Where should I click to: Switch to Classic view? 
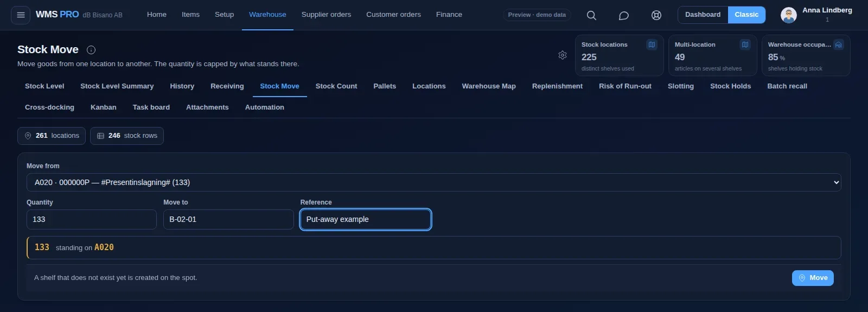click(x=746, y=15)
